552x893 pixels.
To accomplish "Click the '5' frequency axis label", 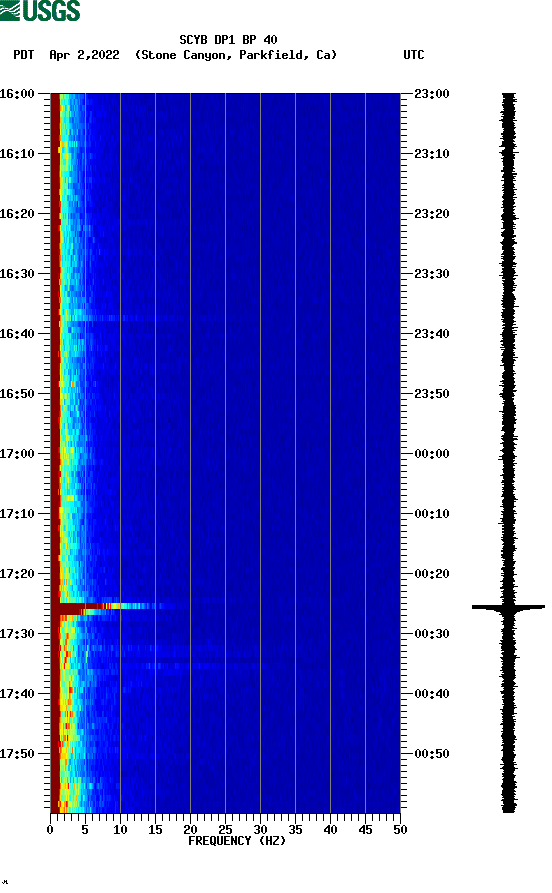I will (x=85, y=830).
